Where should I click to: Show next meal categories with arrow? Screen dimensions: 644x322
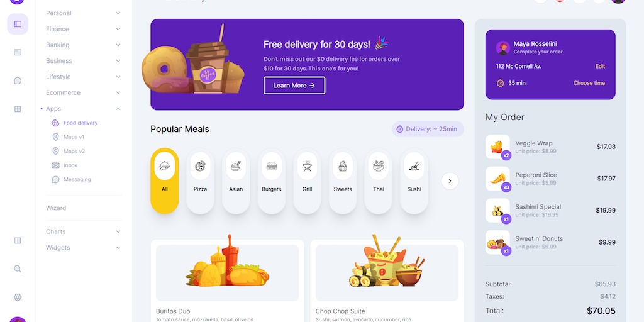pyautogui.click(x=450, y=180)
